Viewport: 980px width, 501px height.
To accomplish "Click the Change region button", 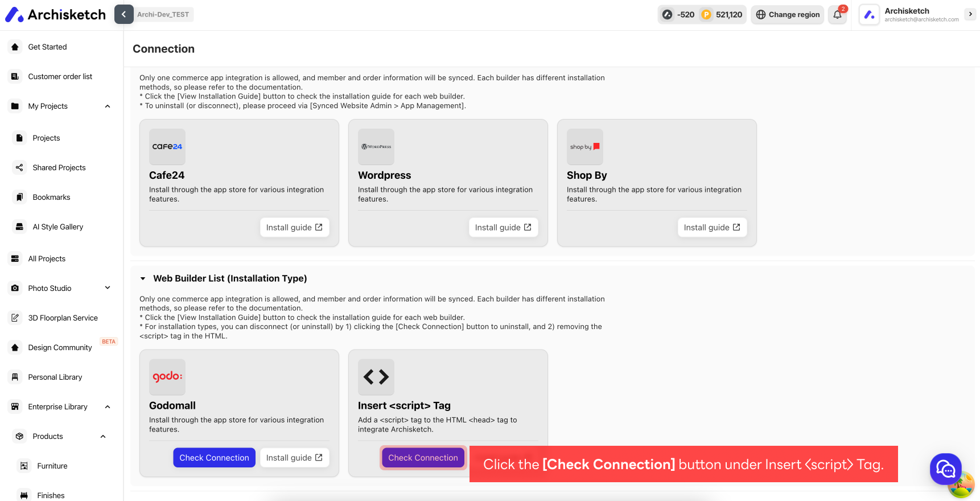I will point(788,15).
